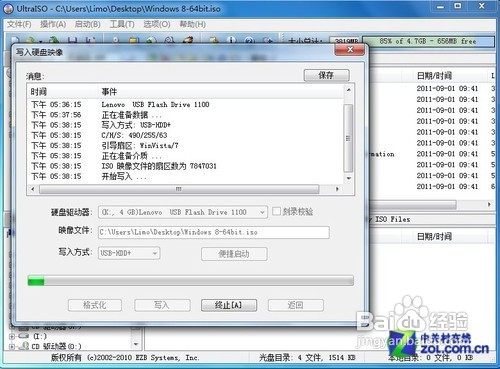500x369 pixels.
Task: Click the ISO file list scroll-right arrow
Action: pos(489,204)
